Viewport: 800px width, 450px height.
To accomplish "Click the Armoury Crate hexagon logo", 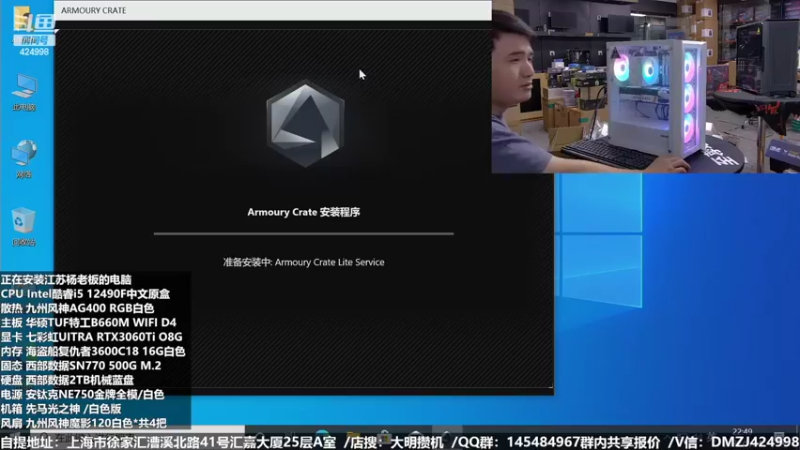I will point(305,124).
